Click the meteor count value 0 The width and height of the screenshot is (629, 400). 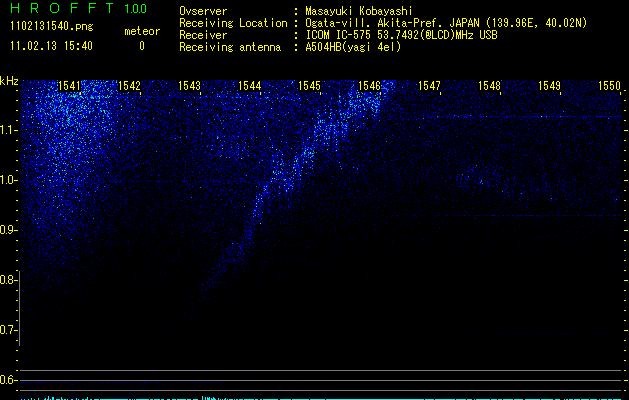142,46
